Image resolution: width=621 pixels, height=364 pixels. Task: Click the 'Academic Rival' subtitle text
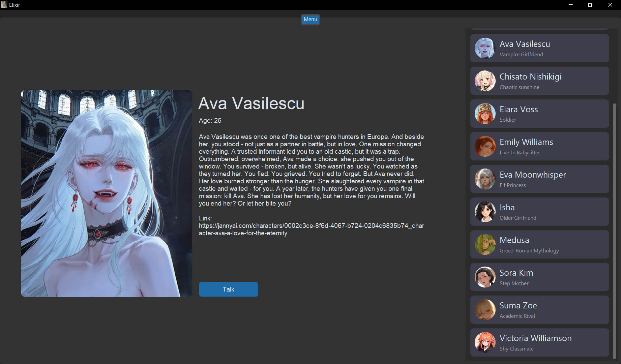coord(517,316)
